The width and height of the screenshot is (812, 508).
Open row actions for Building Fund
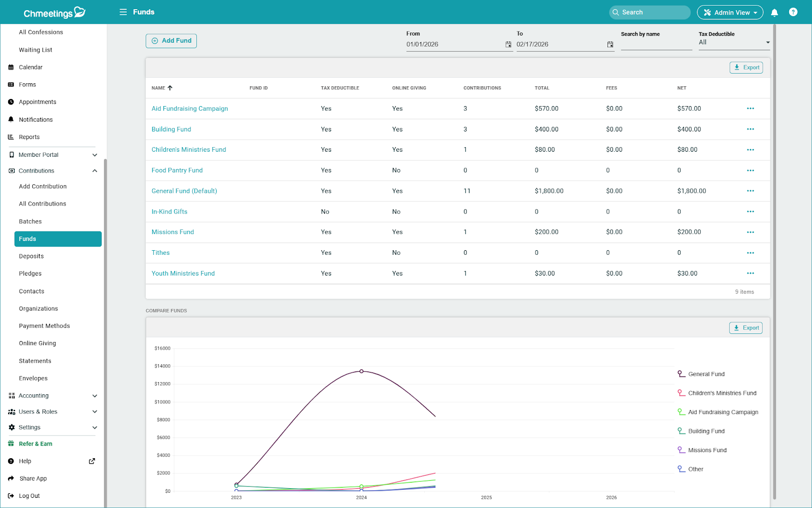point(750,129)
